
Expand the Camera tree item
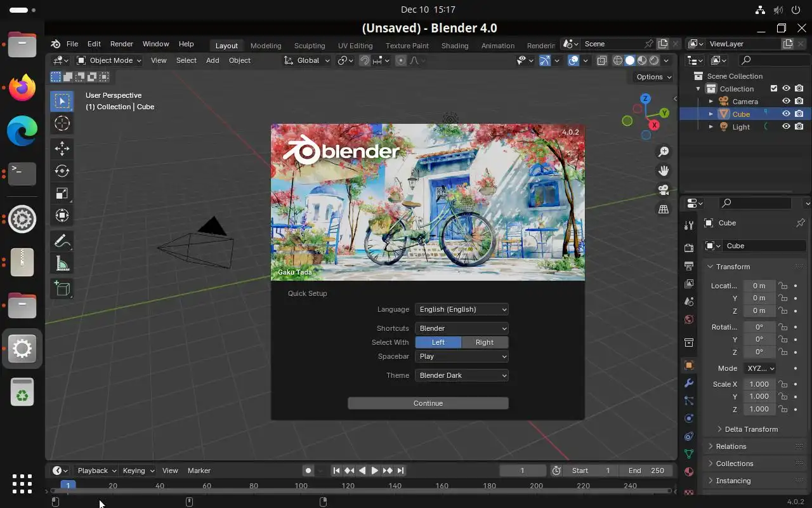(711, 101)
